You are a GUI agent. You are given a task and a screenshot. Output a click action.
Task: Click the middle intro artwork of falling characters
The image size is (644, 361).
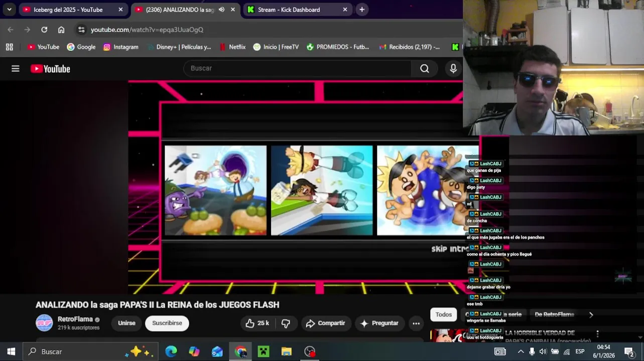(322, 190)
